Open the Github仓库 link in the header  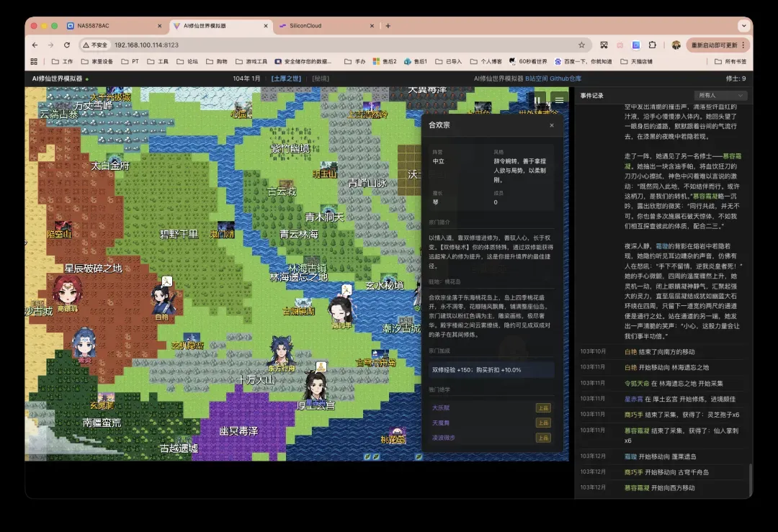[565, 78]
